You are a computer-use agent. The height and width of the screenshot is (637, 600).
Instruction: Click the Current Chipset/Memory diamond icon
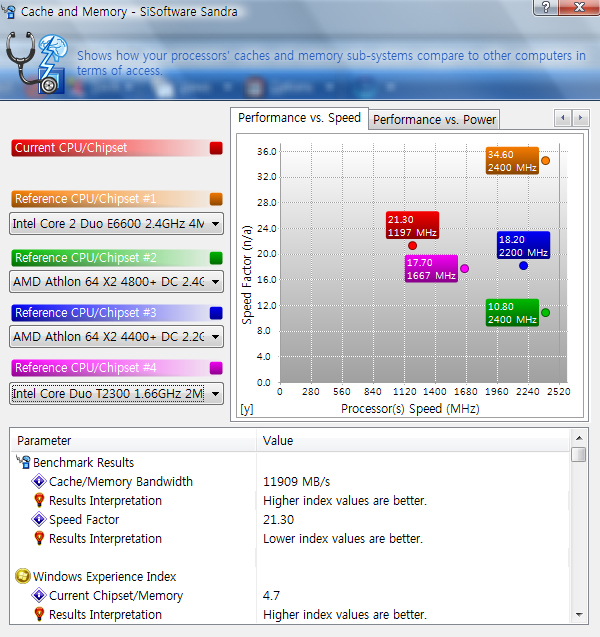39,595
